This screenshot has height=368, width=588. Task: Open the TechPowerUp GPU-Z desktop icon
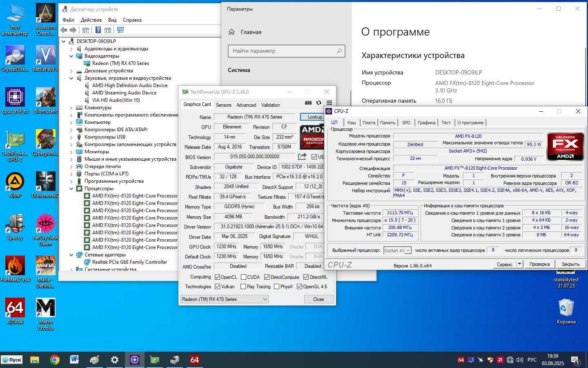coord(15,146)
